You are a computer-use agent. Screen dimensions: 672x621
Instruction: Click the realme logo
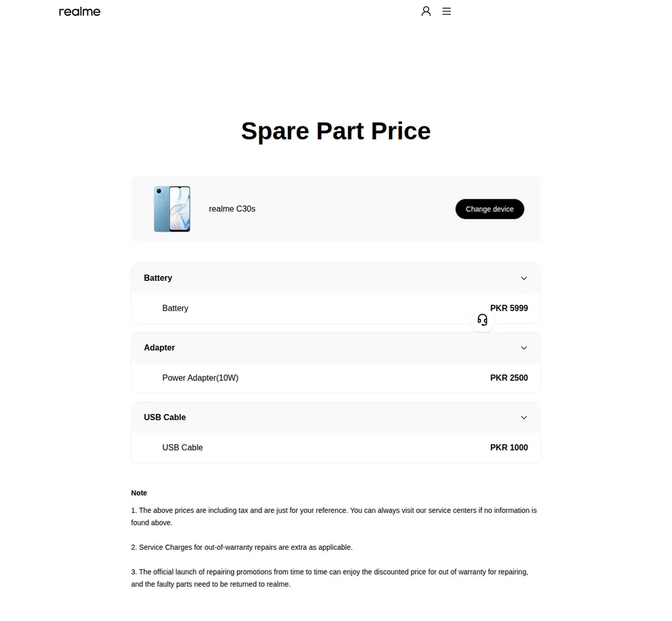tap(80, 11)
